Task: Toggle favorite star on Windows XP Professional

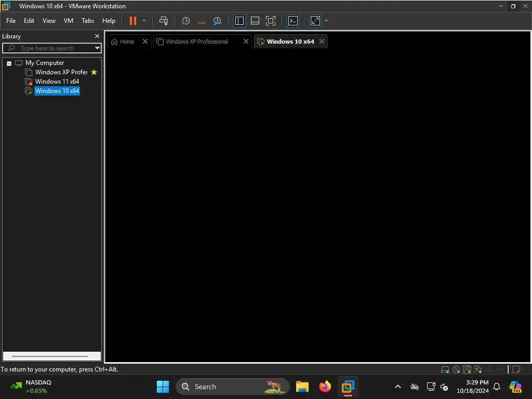Action: click(x=95, y=72)
